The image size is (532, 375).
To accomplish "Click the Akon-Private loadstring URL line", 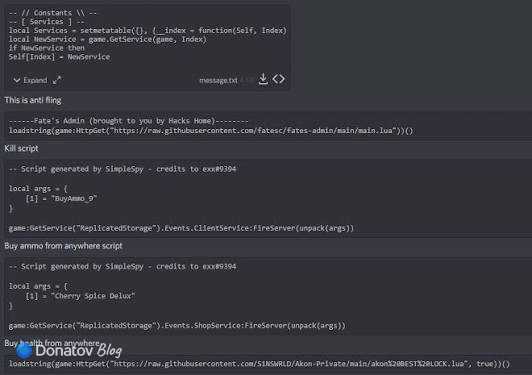I will click(x=259, y=364).
